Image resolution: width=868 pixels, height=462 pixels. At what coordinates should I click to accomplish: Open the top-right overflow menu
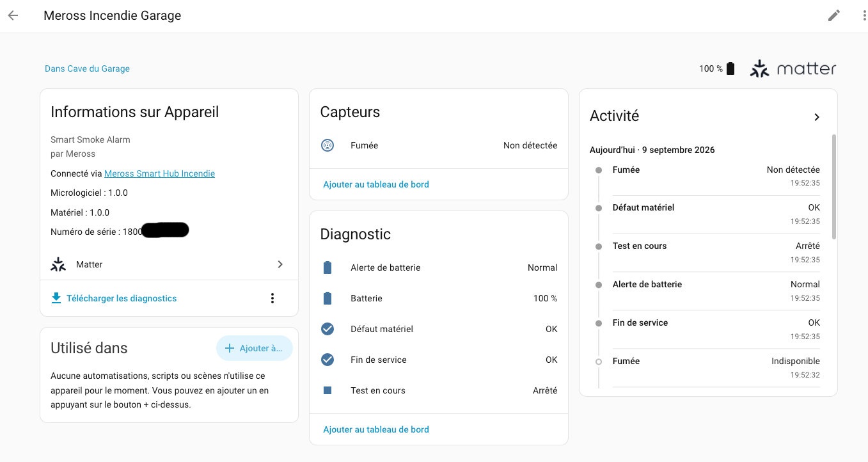click(x=864, y=16)
